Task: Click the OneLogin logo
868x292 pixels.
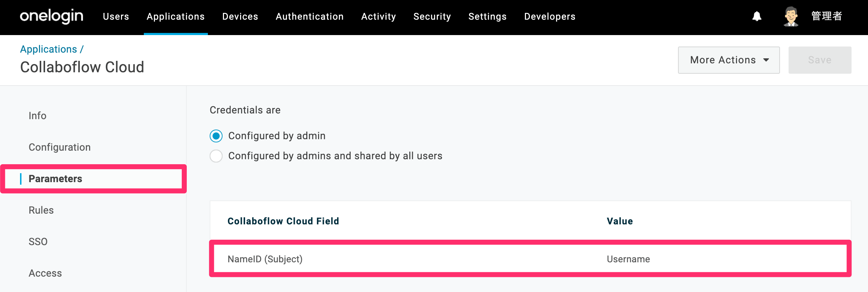Action: (x=52, y=16)
